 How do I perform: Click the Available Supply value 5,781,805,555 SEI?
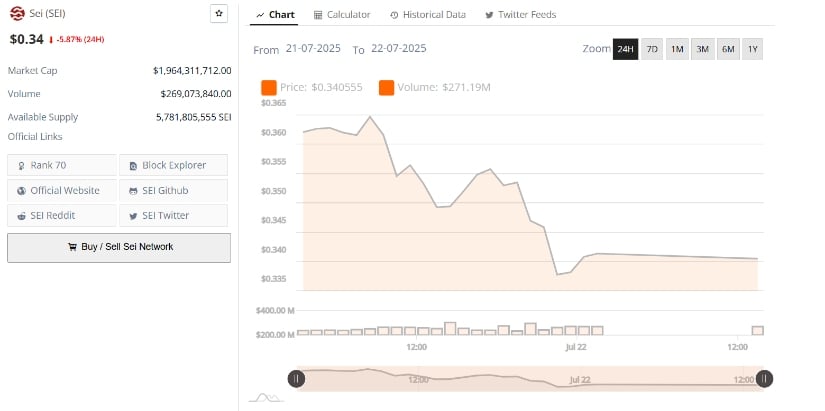coord(194,117)
